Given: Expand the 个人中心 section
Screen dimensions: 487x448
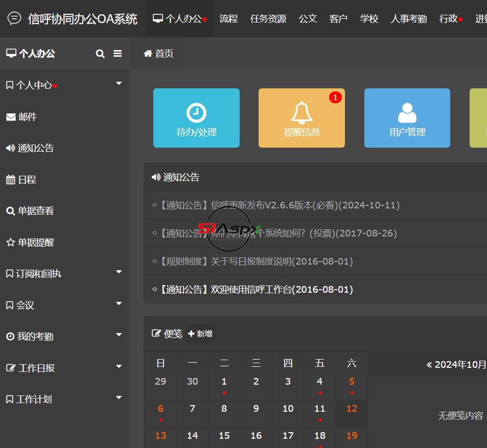Looking at the screenshot, I should (x=119, y=83).
